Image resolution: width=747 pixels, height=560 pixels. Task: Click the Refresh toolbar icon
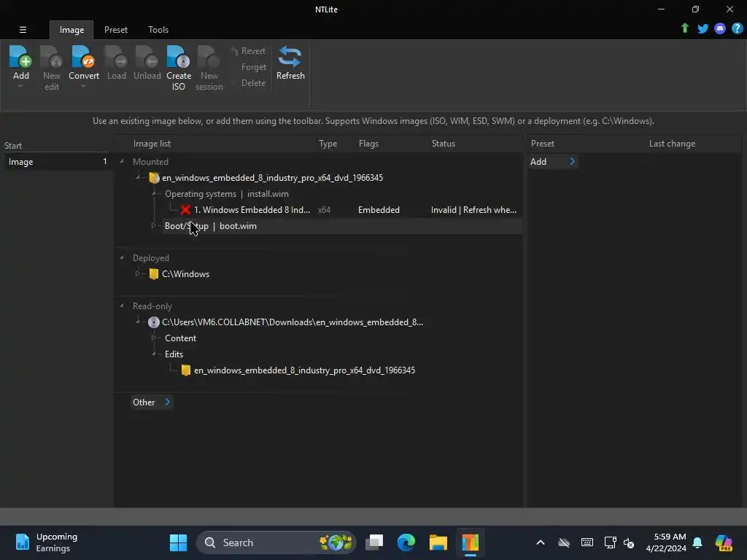coord(290,57)
